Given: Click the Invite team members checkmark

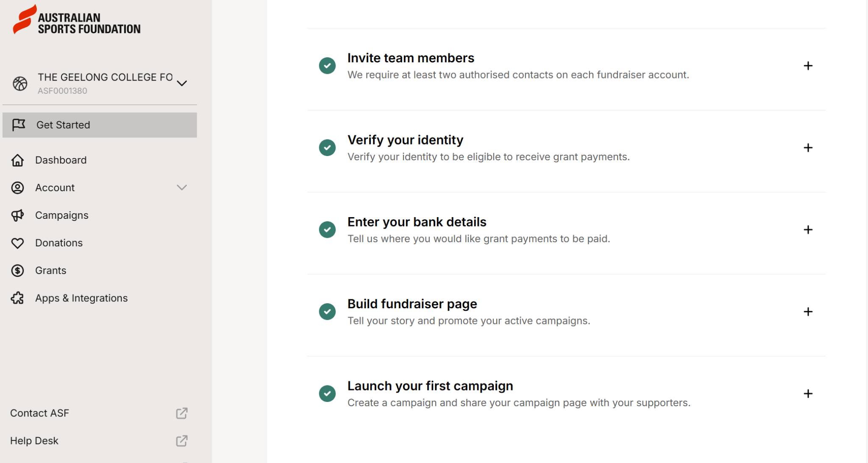Looking at the screenshot, I should click(327, 66).
